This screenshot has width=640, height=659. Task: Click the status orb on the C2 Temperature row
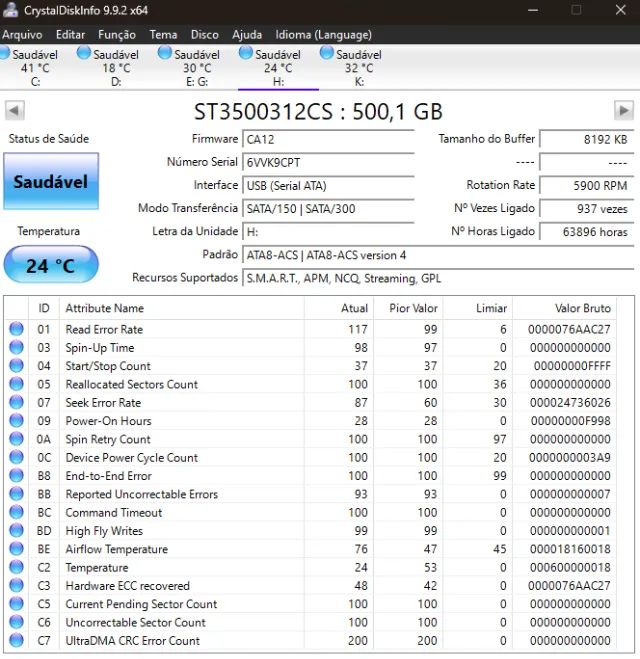pos(16,567)
